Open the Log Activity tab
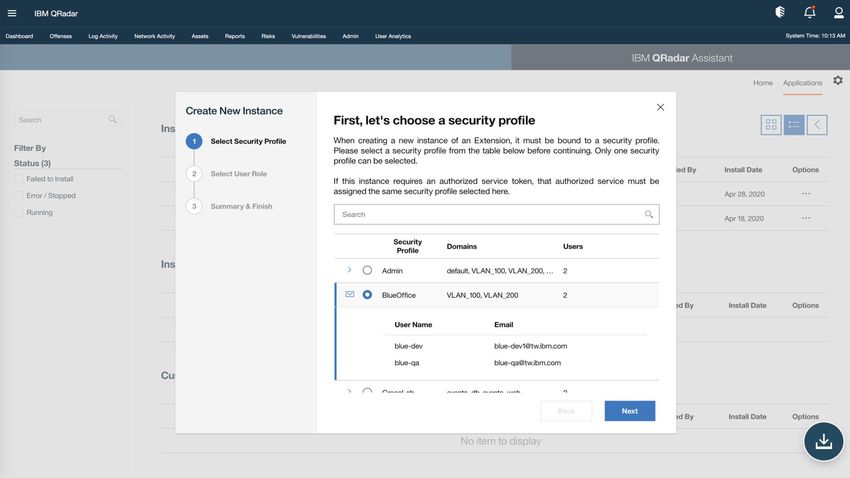The image size is (850, 478). tap(103, 36)
